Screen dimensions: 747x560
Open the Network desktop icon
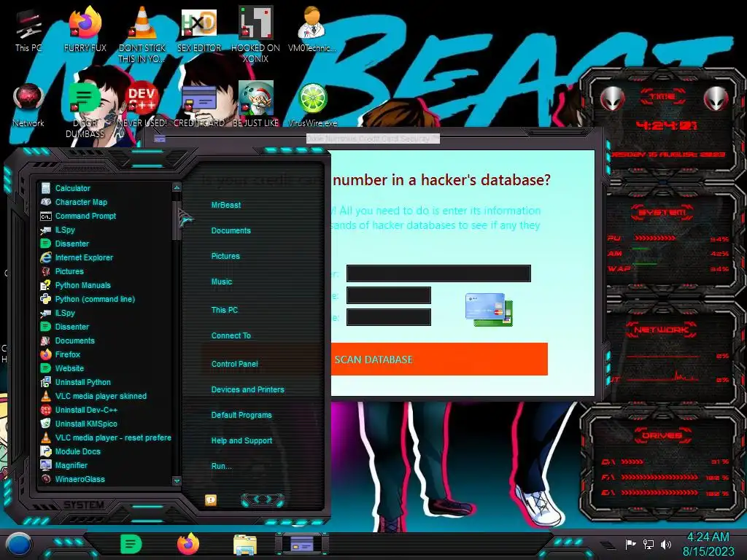point(28,106)
